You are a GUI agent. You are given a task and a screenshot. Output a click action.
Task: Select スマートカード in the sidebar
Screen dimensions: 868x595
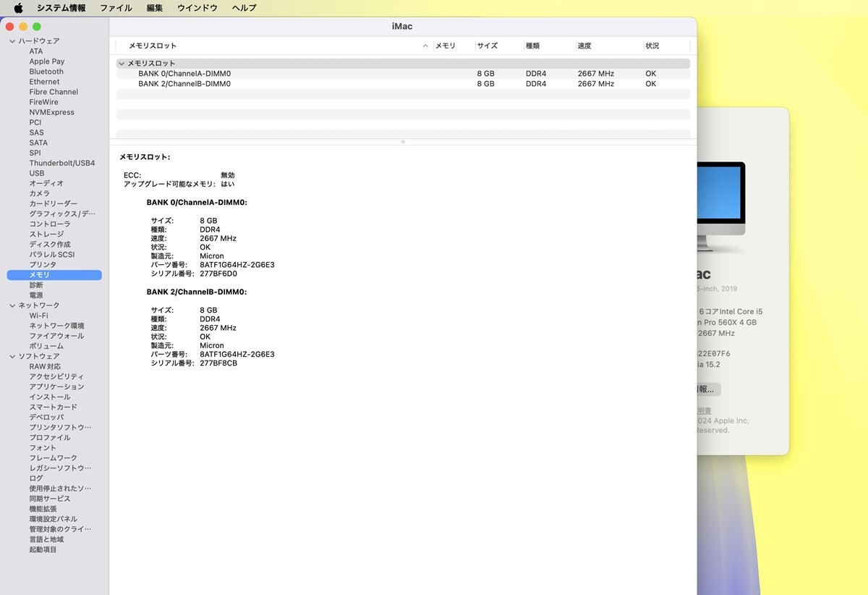(x=54, y=407)
